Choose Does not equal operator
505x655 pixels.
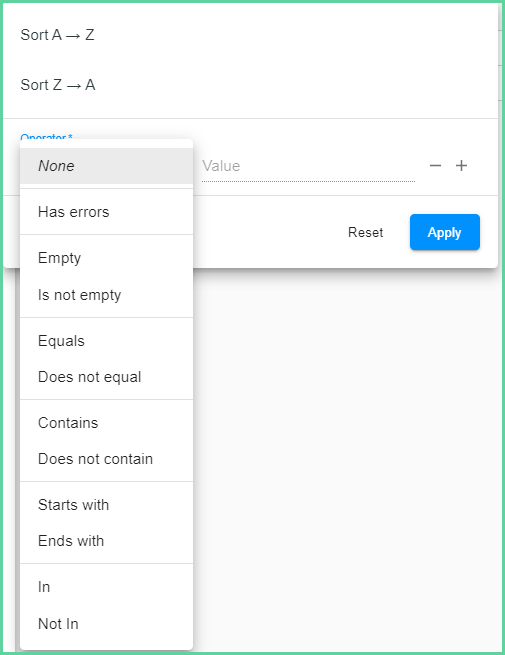coord(107,377)
